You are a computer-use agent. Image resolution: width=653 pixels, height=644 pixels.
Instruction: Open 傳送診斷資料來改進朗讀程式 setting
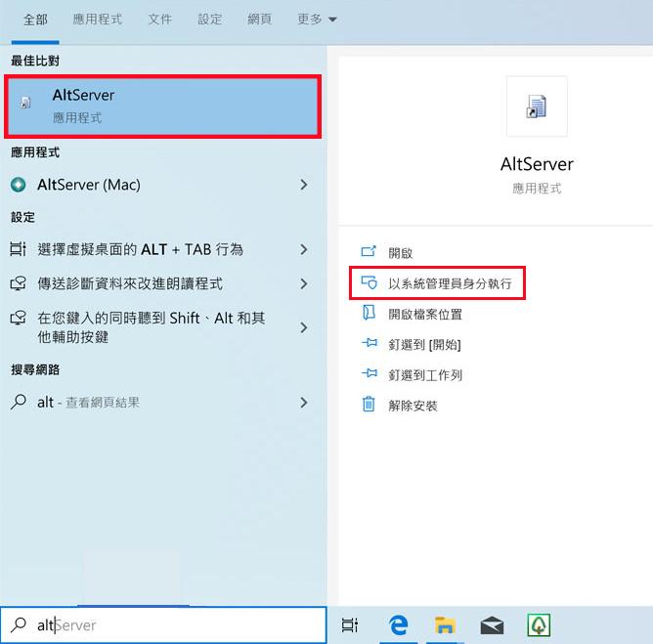163,283
